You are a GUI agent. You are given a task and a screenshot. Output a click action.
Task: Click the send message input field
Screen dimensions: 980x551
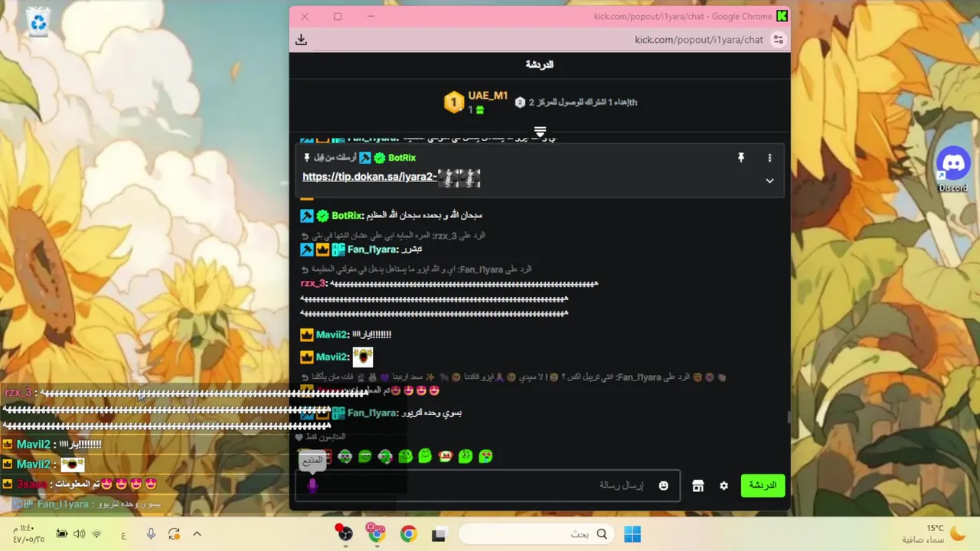pyautogui.click(x=487, y=485)
